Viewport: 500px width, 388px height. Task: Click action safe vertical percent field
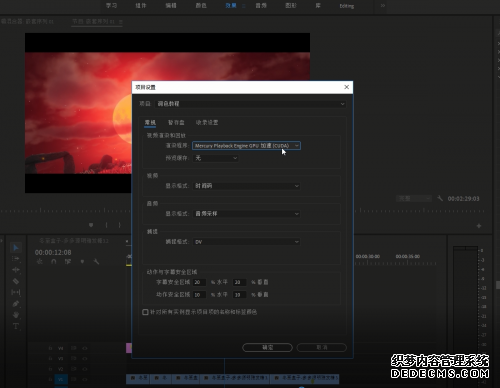click(239, 295)
